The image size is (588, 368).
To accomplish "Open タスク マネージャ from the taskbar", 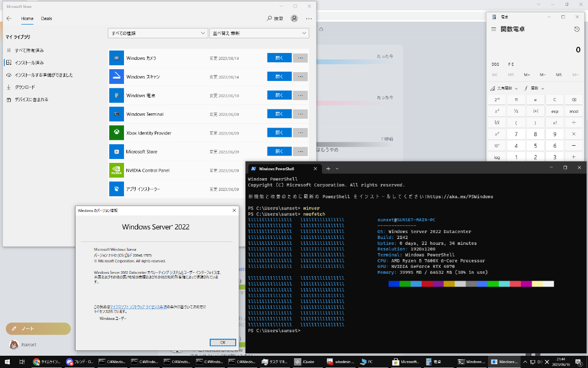I will pyautogui.click(x=274, y=362).
